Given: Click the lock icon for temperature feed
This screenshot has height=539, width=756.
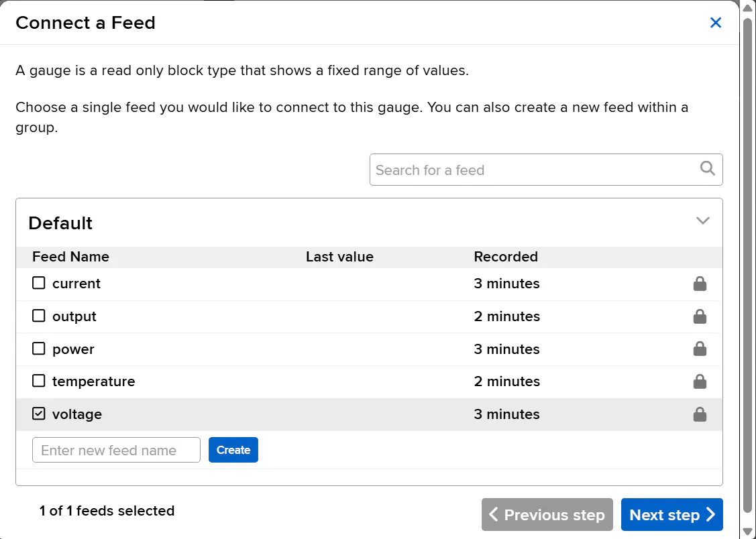Looking at the screenshot, I should [700, 381].
